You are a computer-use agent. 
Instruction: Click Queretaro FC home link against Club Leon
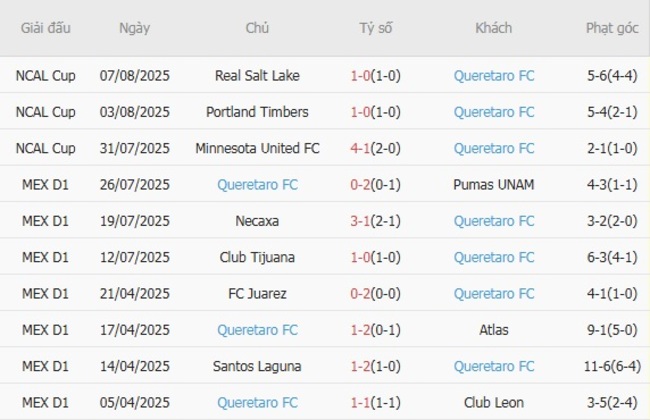coord(257,403)
